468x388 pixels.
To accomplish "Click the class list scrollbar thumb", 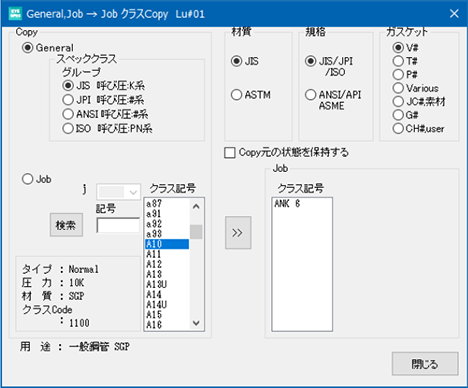I will (x=196, y=232).
